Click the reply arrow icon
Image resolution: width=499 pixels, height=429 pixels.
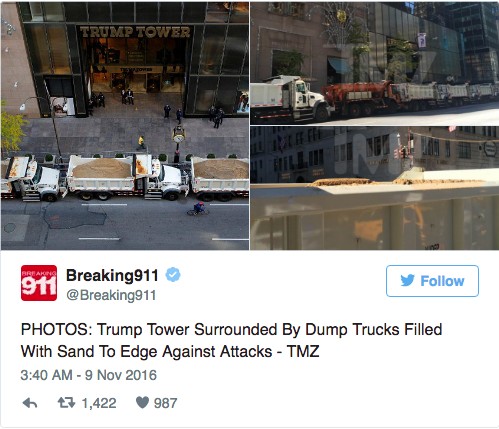(30, 403)
